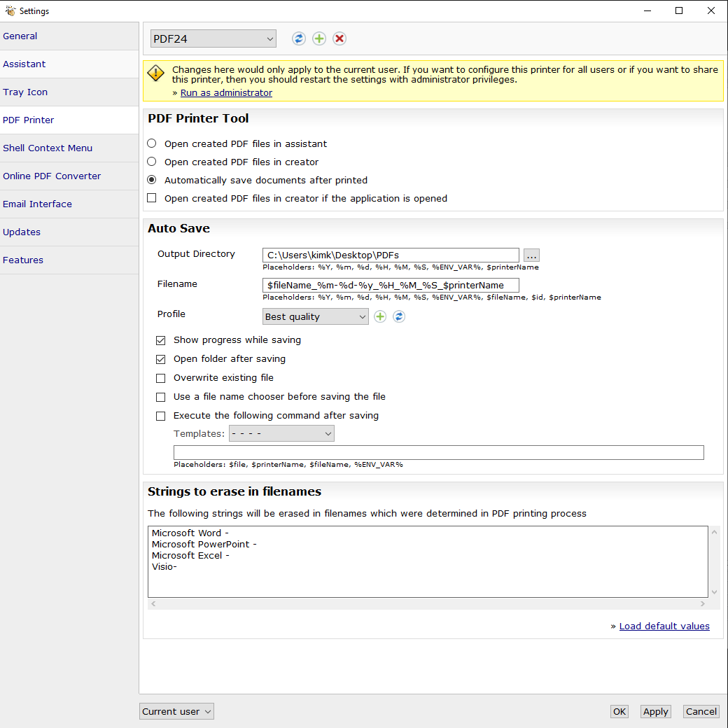Screen dimensions: 728x728
Task: Uncheck Show progress while saving
Action: point(160,340)
